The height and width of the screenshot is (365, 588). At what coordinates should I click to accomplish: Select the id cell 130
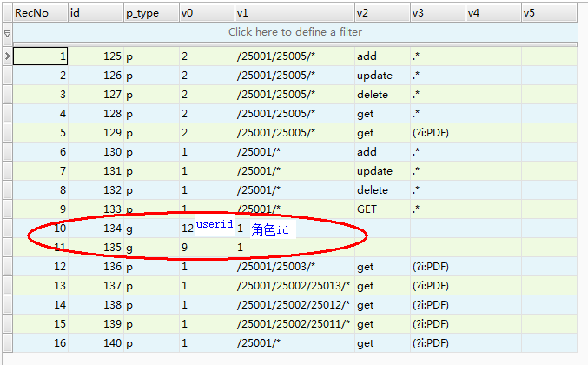coord(96,152)
